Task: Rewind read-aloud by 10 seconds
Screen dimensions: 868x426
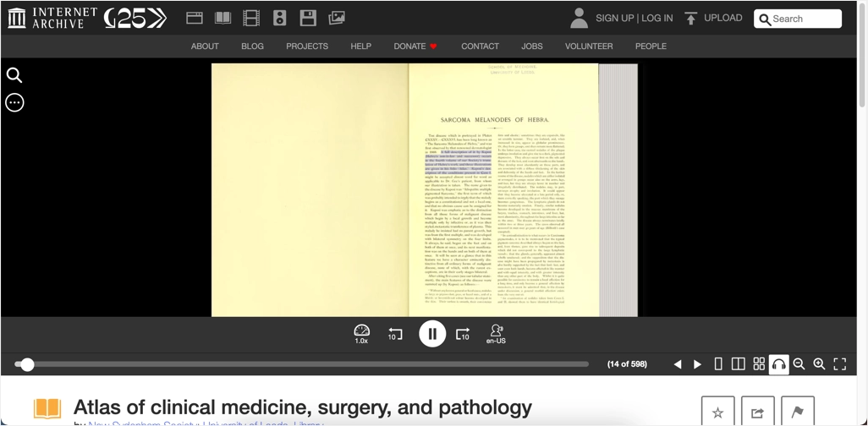Action: click(x=395, y=334)
